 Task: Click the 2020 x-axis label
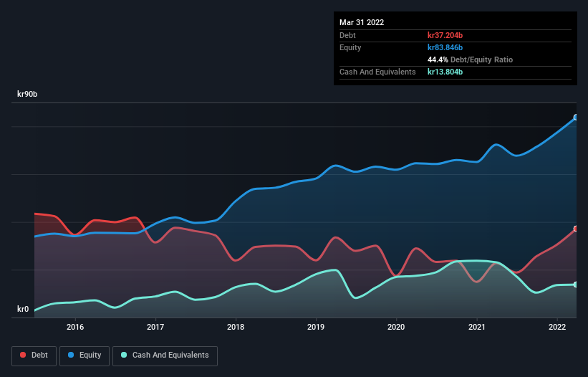pos(396,327)
